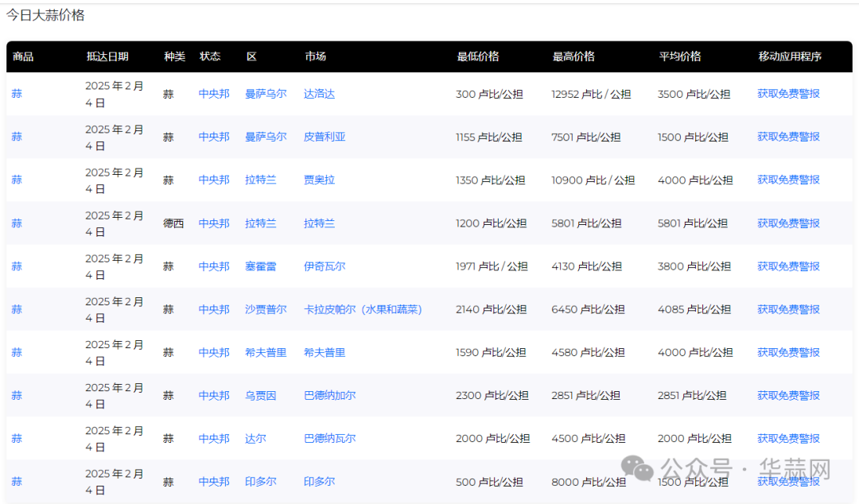This screenshot has width=859, height=504.
Task: Click the 塞霍雷 district link
Action: (x=261, y=266)
